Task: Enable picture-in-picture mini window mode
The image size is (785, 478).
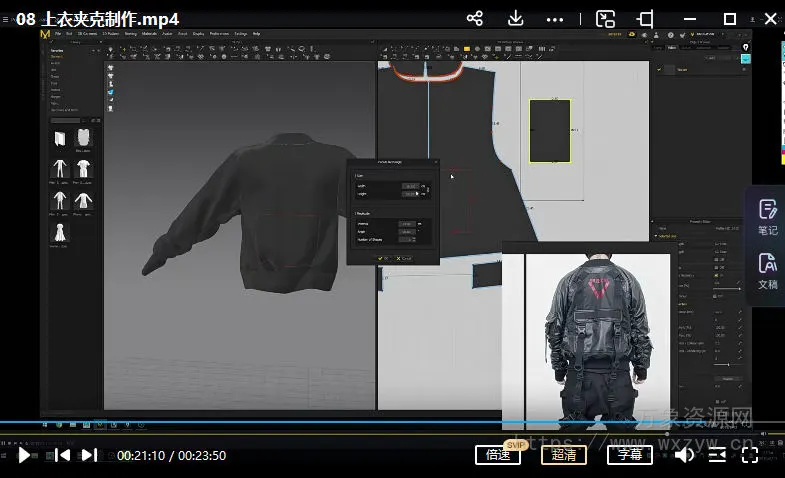Action: 605,18
